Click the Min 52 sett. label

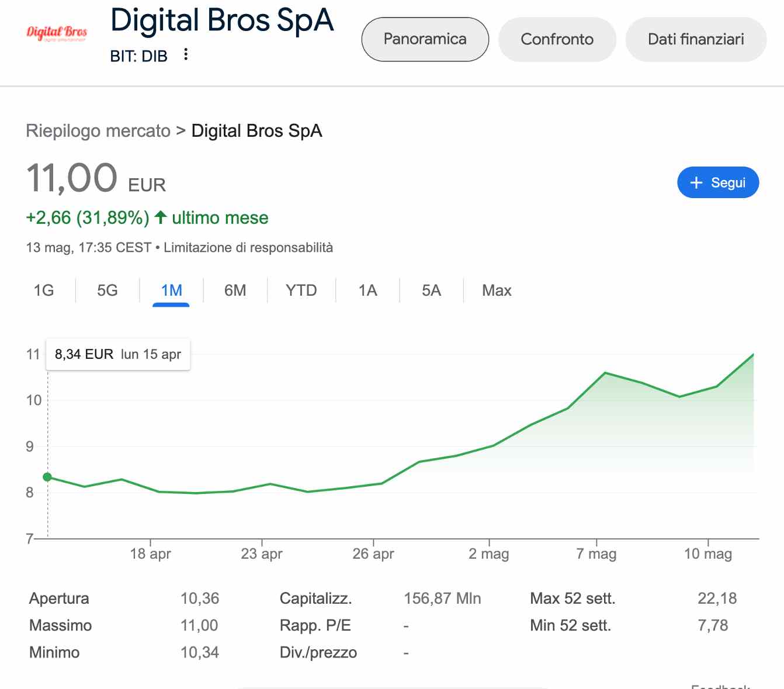click(x=570, y=625)
